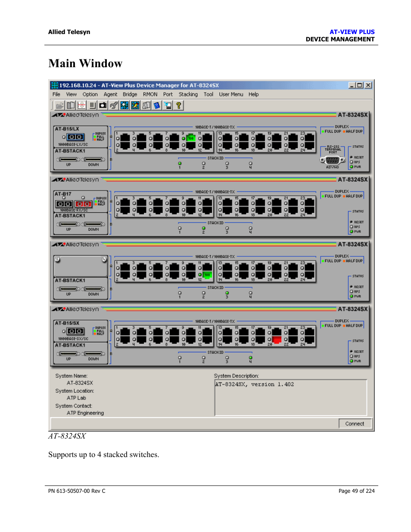Open the Bridge menu
The width and height of the screenshot is (411, 532).
tap(130, 94)
